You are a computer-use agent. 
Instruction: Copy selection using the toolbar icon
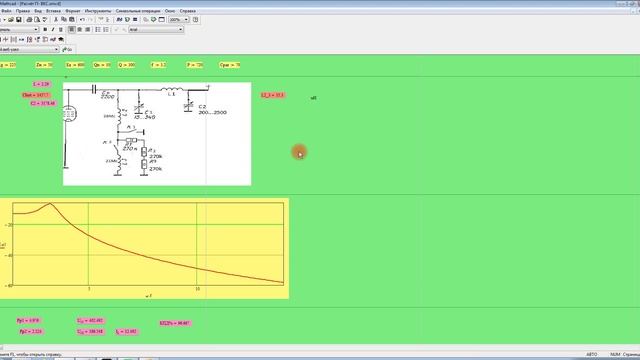click(64, 20)
